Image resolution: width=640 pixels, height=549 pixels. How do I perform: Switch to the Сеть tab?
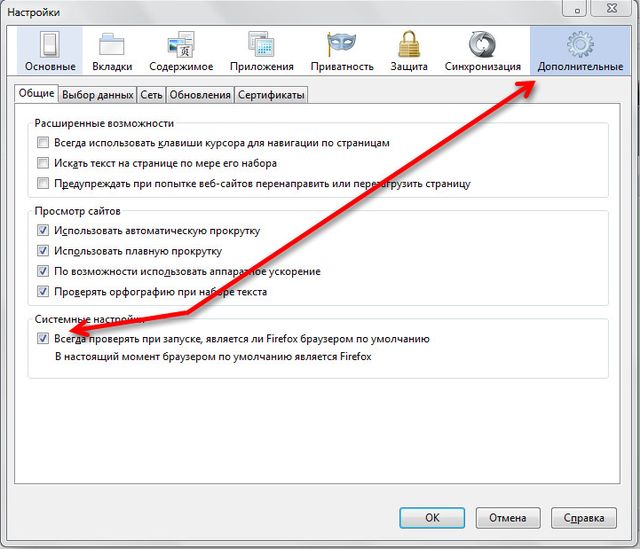click(151, 95)
